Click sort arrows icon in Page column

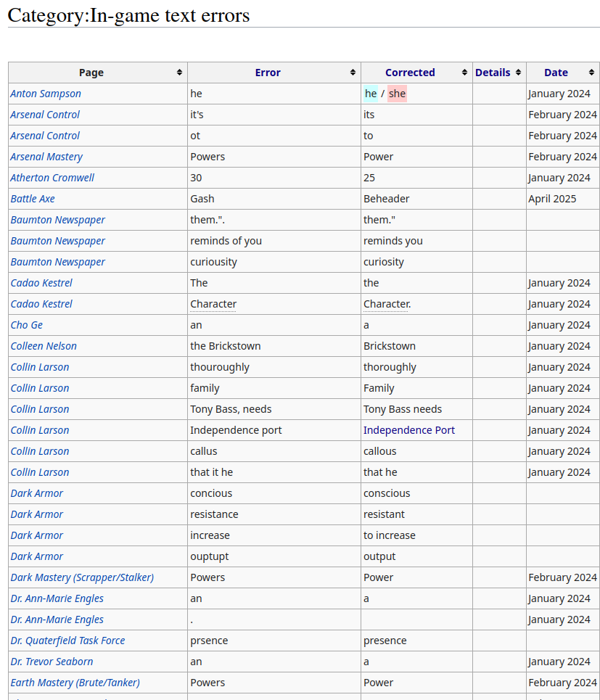(x=179, y=73)
